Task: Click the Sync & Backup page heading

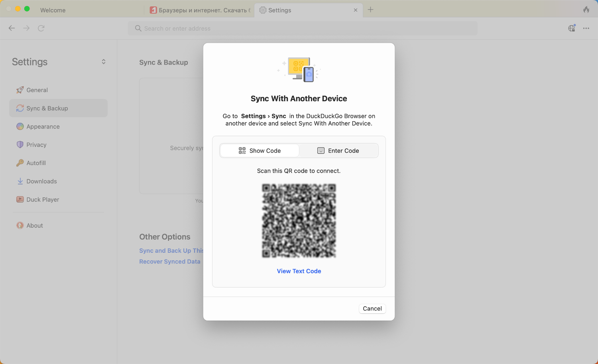Action: pyautogui.click(x=163, y=62)
